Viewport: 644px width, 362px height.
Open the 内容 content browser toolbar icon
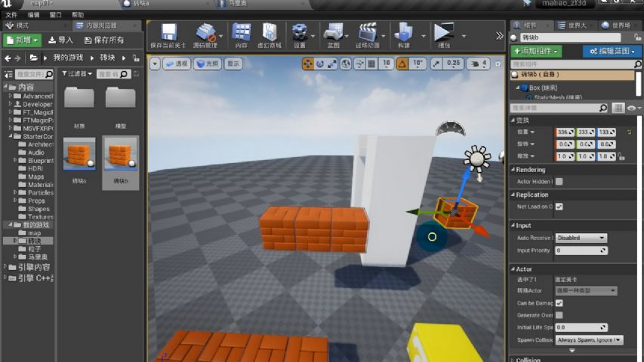[x=241, y=35]
